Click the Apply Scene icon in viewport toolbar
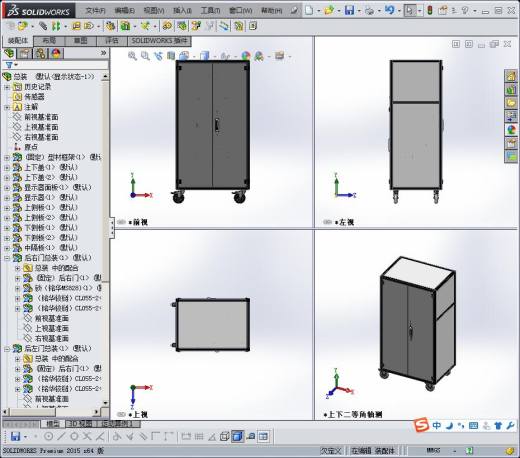The height and width of the screenshot is (458, 520). (259, 56)
